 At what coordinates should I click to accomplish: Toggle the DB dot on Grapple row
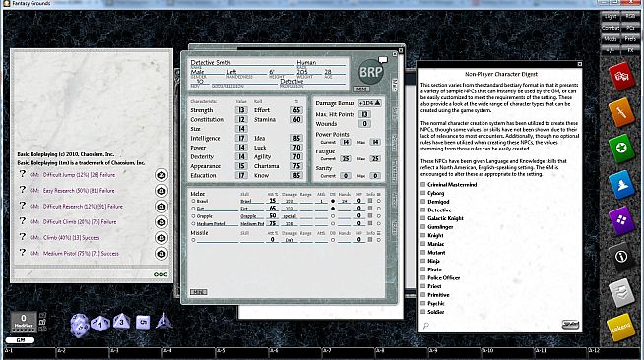click(333, 216)
